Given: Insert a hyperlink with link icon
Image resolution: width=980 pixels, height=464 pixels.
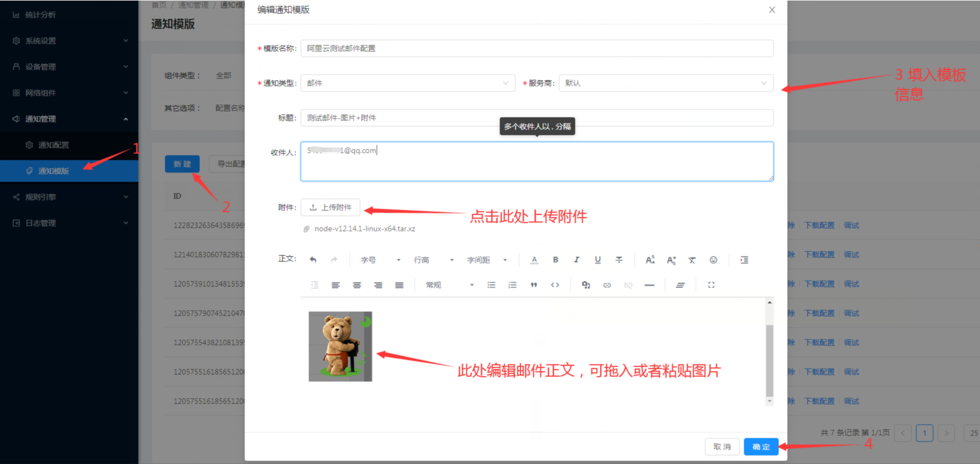Looking at the screenshot, I should click(607, 285).
